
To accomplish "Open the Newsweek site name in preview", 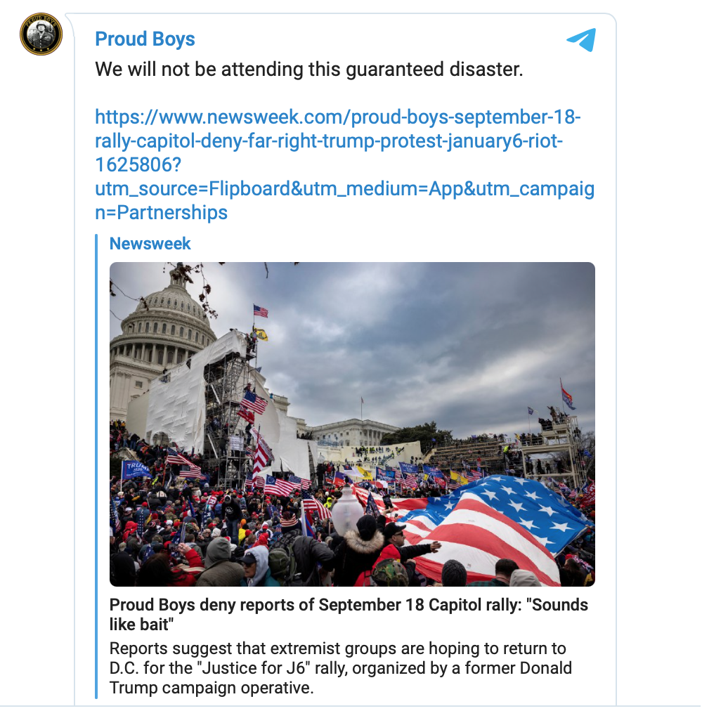I will 150,244.
